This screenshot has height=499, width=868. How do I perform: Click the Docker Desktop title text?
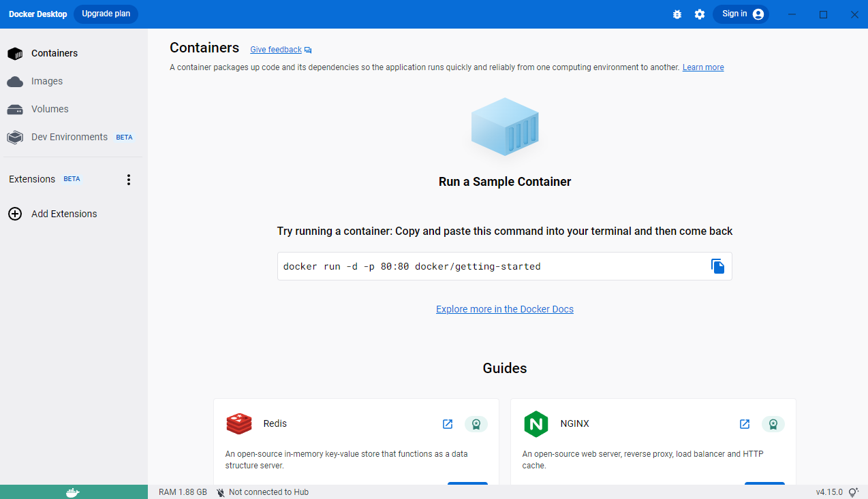(x=37, y=14)
